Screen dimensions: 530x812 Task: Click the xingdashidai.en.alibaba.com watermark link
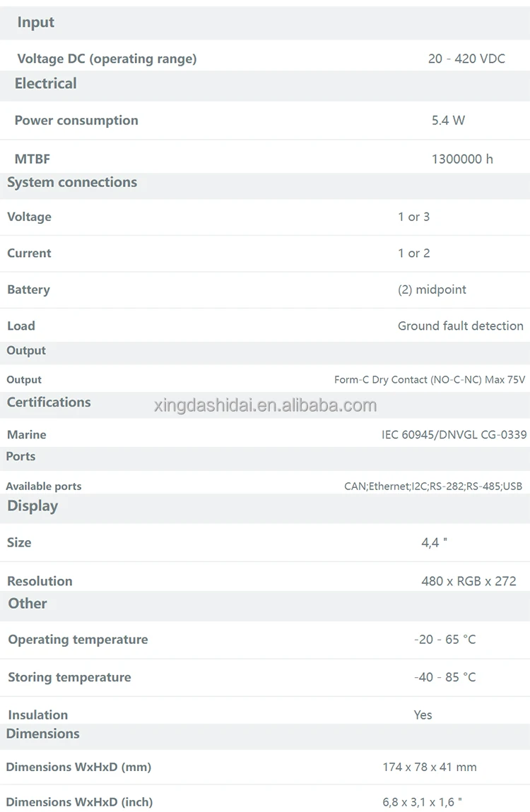point(265,405)
